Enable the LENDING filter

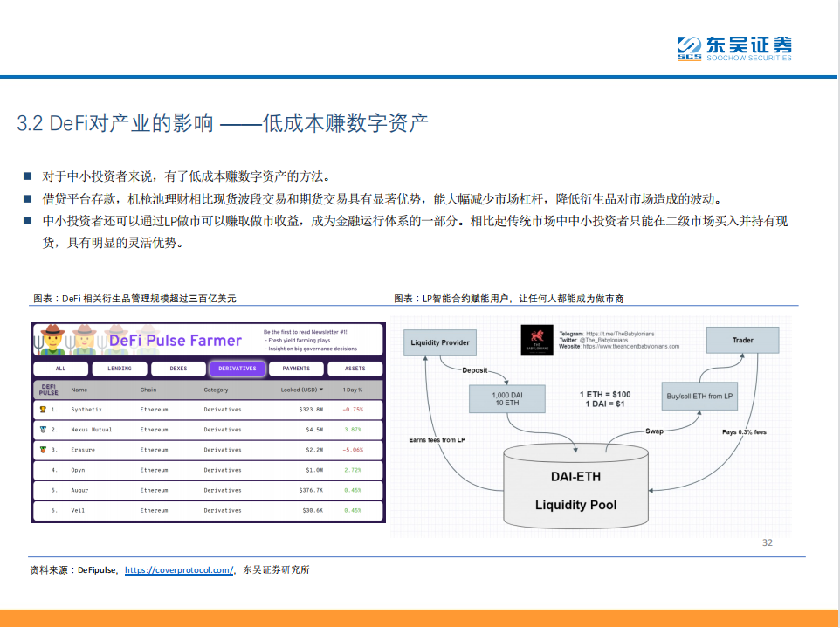pos(120,369)
